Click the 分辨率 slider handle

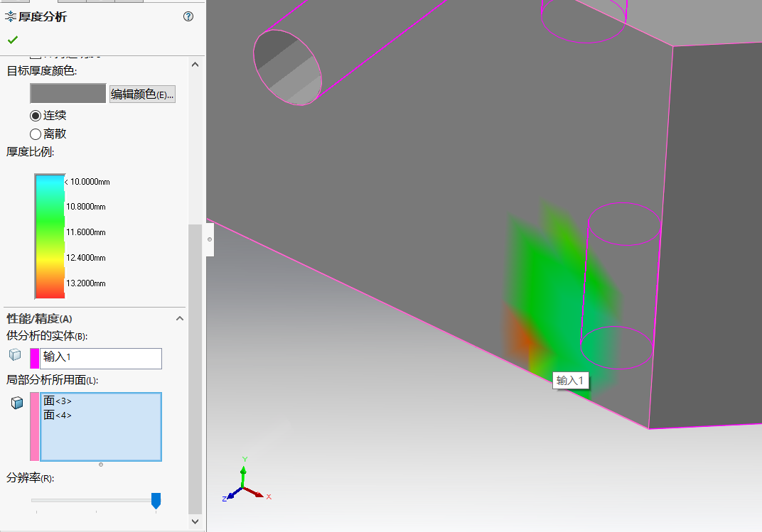pyautogui.click(x=156, y=501)
